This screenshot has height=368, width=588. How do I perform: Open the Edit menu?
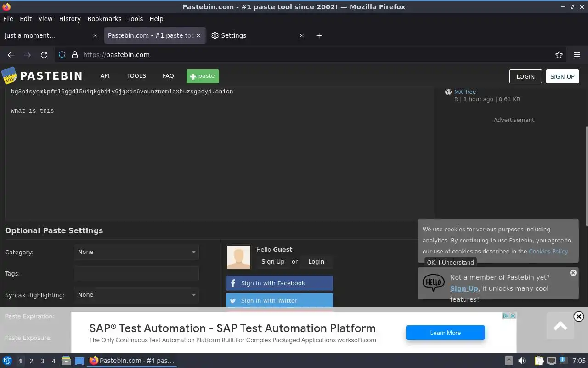[26, 19]
